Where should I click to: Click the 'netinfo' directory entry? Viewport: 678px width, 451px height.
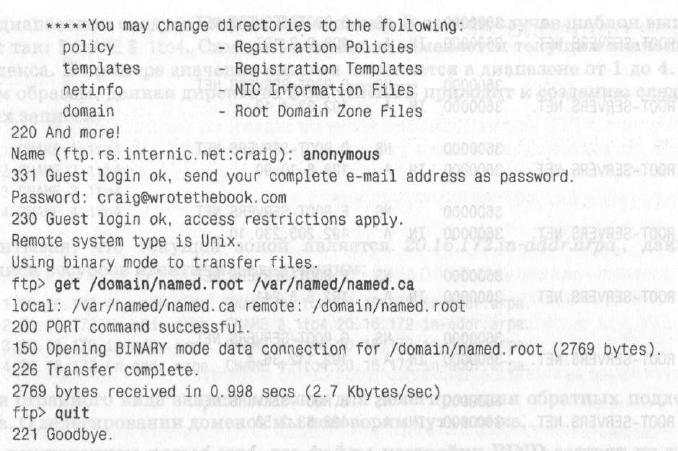pyautogui.click(x=88, y=91)
